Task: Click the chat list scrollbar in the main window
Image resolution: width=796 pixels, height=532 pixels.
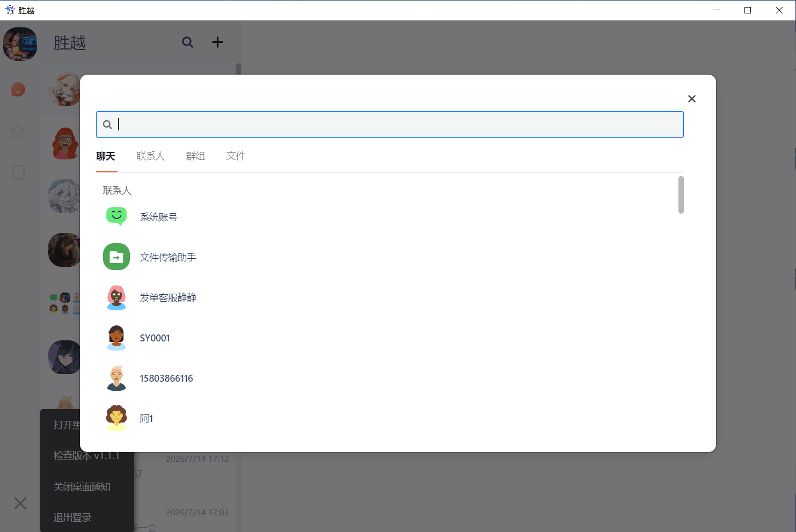Action: coord(238,69)
